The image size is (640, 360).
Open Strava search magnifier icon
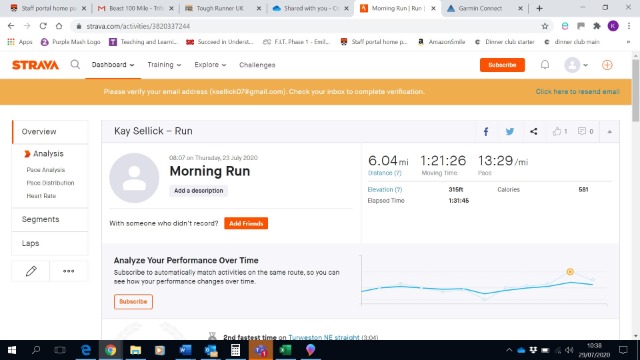[75, 64]
